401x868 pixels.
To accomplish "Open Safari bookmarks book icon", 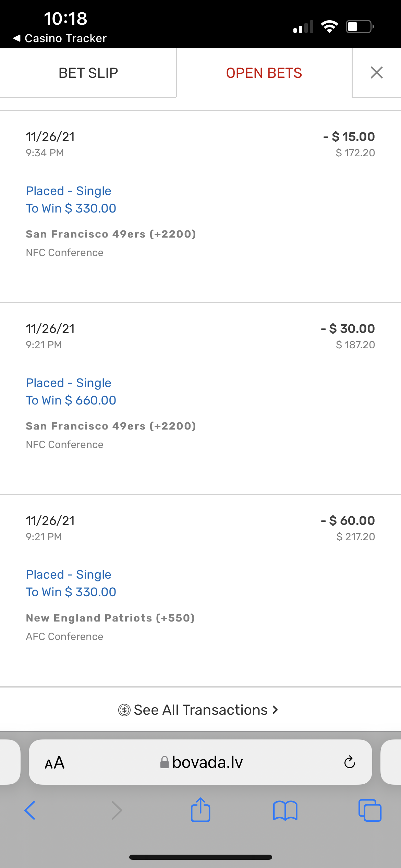I will coord(285,811).
